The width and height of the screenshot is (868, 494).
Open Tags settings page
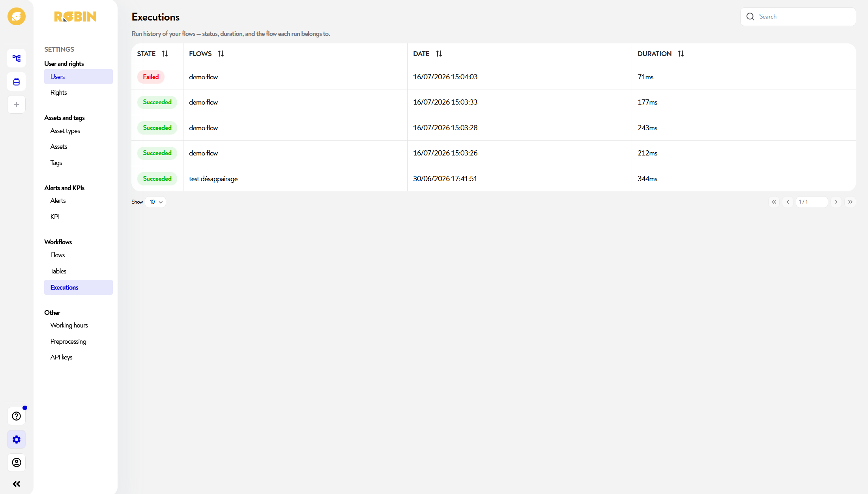point(79,163)
